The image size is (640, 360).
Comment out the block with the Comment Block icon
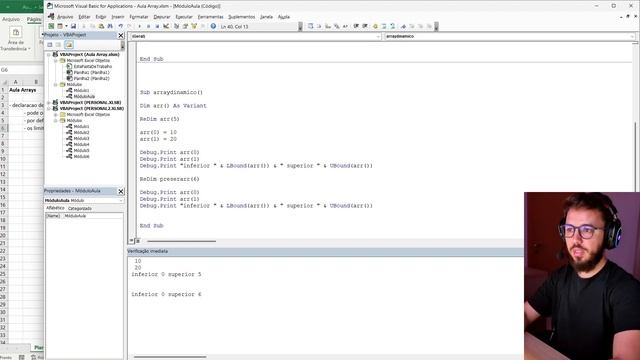pos(384,26)
